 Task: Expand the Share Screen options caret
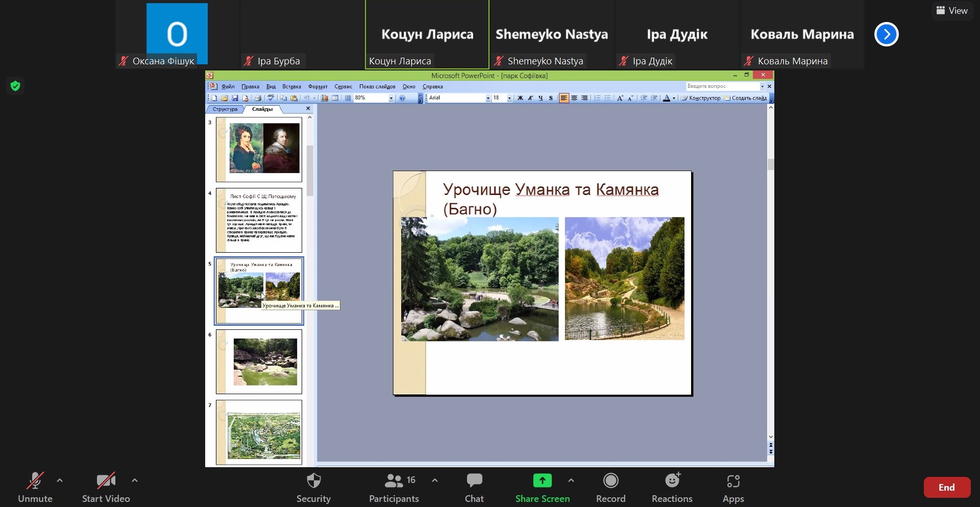(571, 480)
